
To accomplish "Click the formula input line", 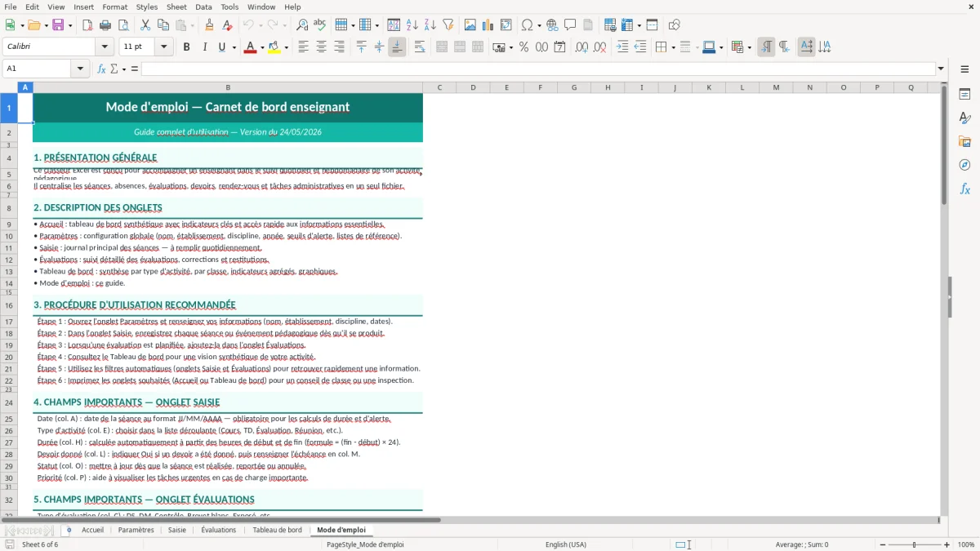I will click(x=538, y=69).
